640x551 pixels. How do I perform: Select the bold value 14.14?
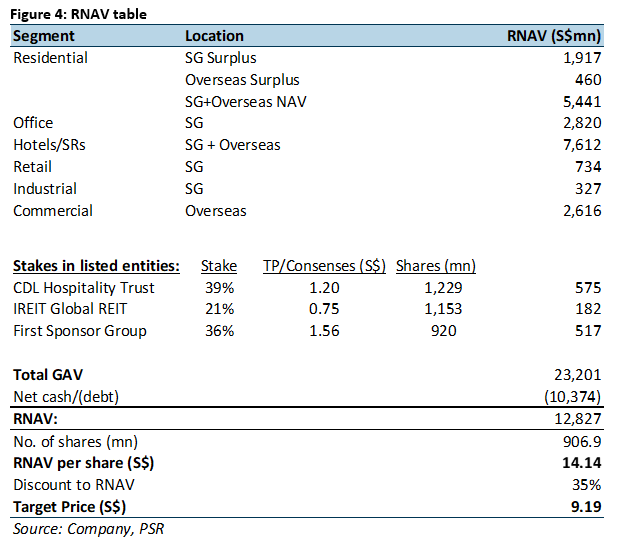[582, 463]
